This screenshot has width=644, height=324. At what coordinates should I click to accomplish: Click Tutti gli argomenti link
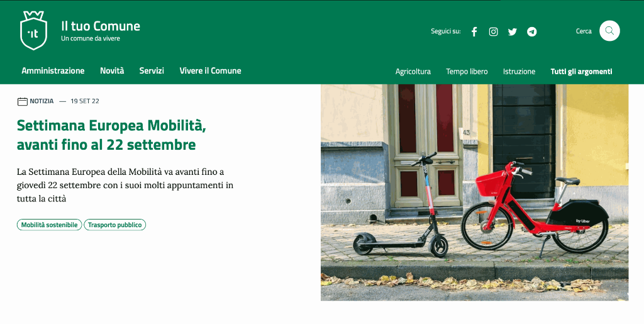pyautogui.click(x=581, y=72)
